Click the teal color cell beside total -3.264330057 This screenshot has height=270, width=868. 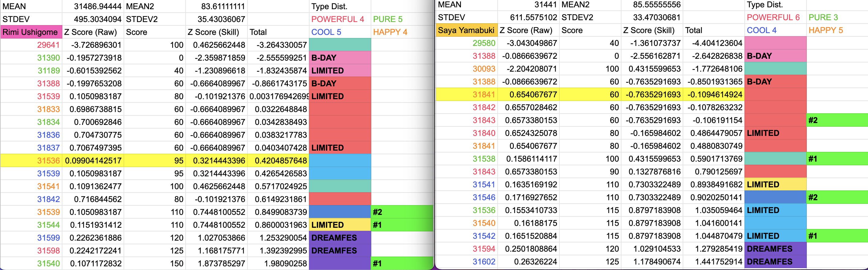coord(339,45)
